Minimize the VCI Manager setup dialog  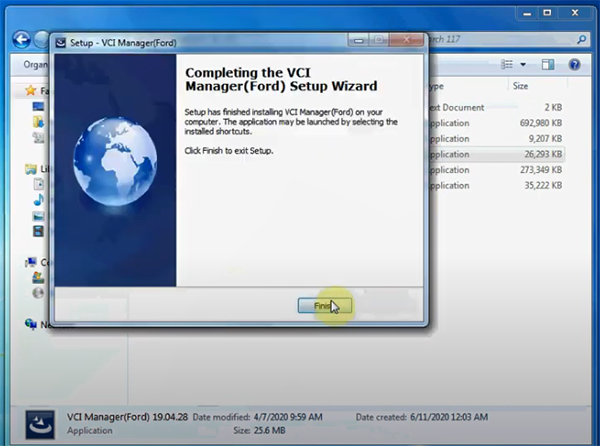359,40
